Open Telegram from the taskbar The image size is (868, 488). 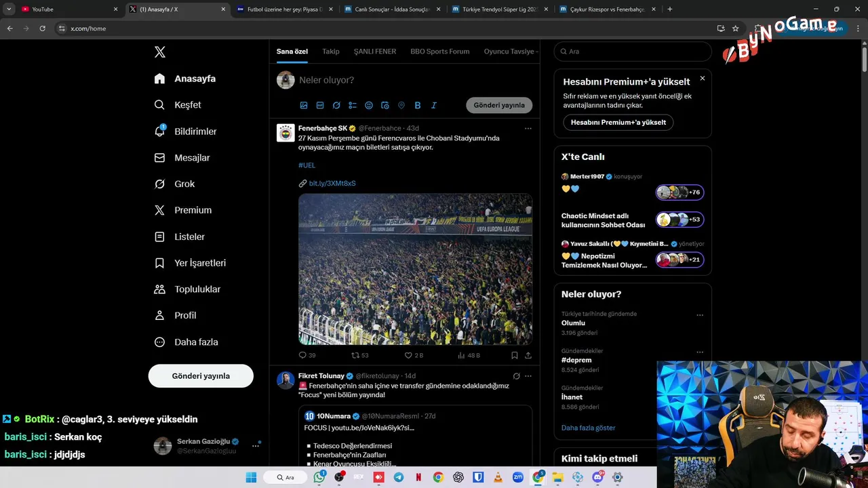click(399, 477)
